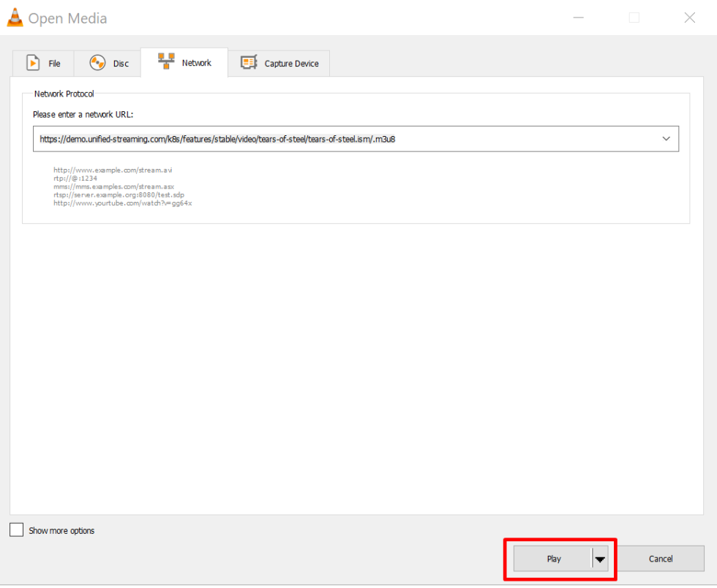
Task: Click the Cancel button
Action: [661, 558]
